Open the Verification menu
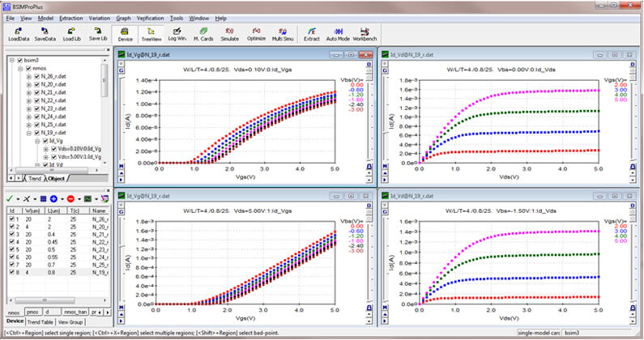 150,18
